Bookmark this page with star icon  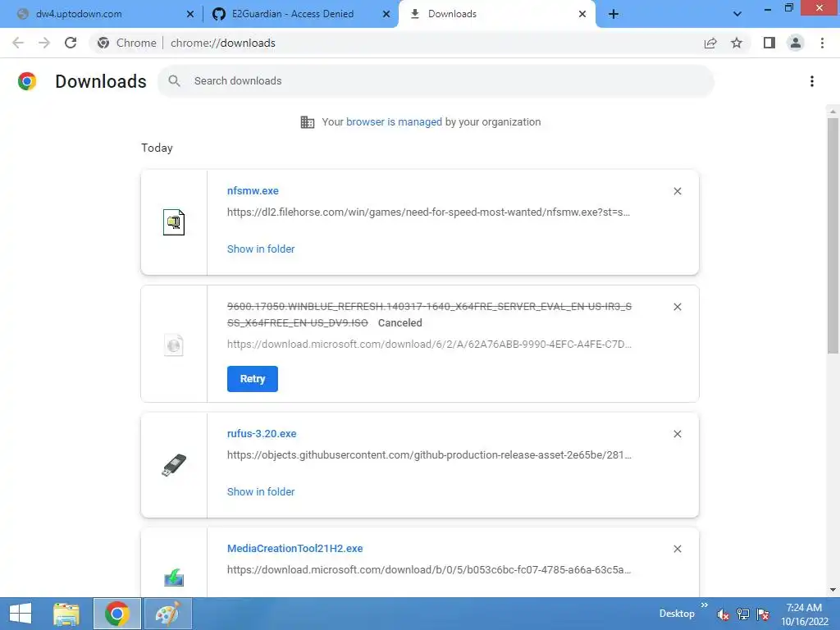737,43
